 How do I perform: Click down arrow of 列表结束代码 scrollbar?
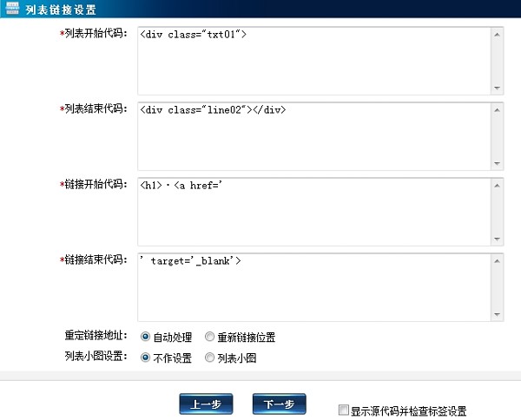[497, 162]
